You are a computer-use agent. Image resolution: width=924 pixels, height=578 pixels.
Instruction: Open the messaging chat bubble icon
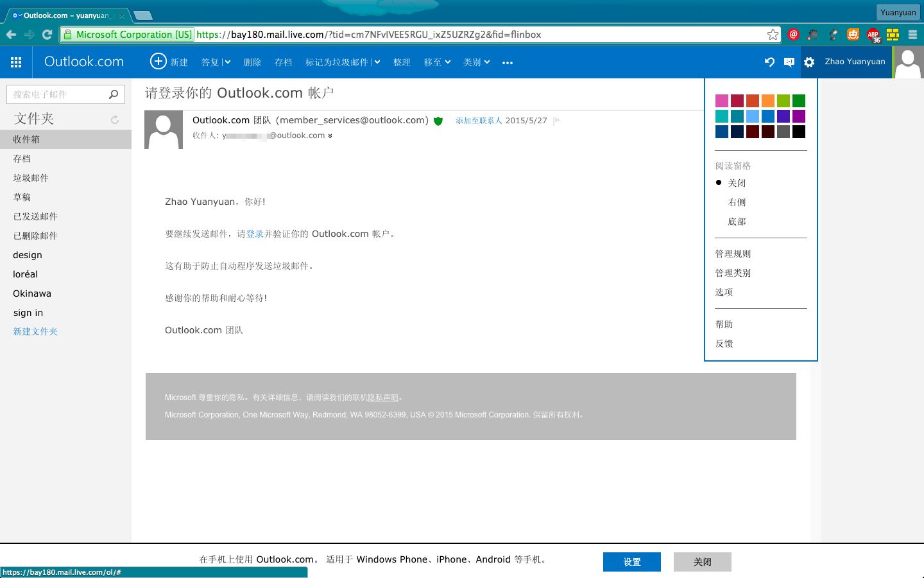coord(789,62)
